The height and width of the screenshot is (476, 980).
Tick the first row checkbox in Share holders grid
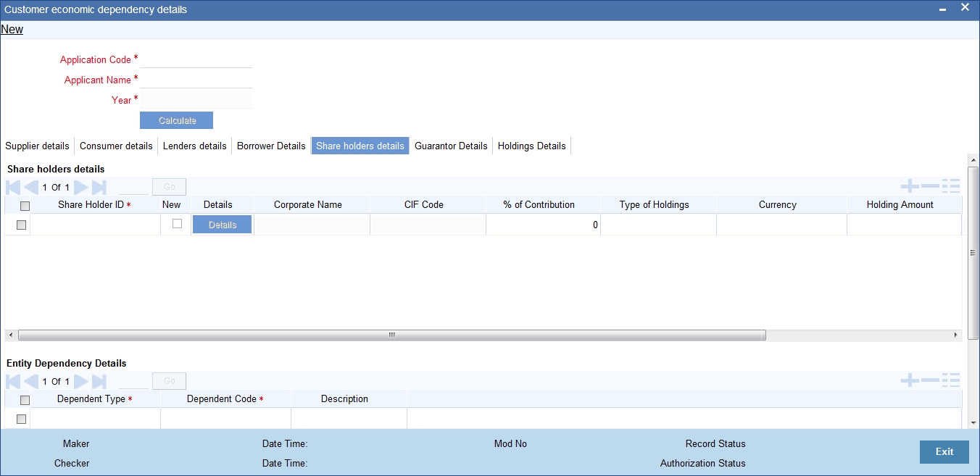[x=21, y=225]
